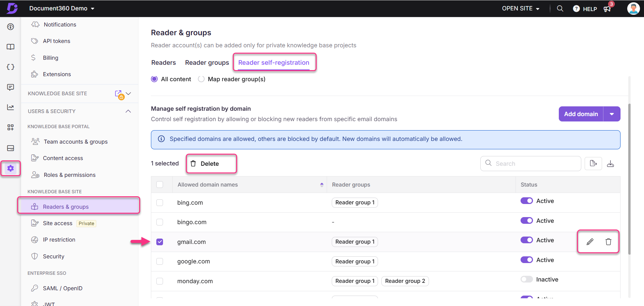Toggle gmail.com Active status switch
The width and height of the screenshot is (644, 306).
527,240
